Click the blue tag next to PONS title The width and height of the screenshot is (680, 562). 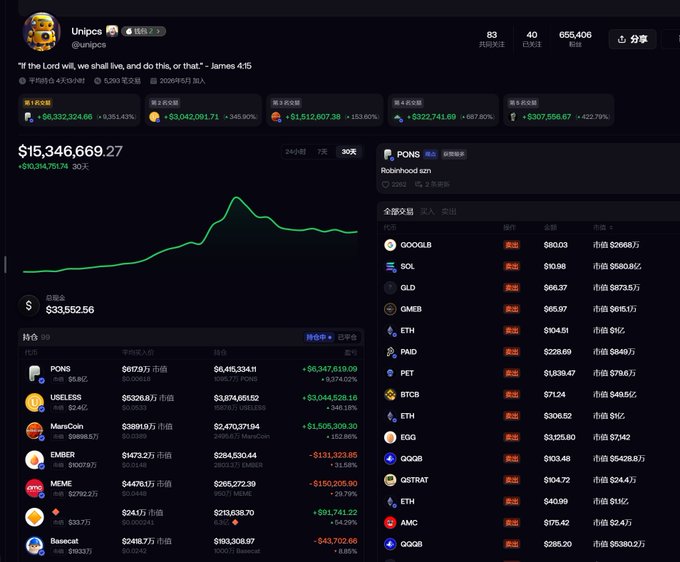pyautogui.click(x=430, y=154)
